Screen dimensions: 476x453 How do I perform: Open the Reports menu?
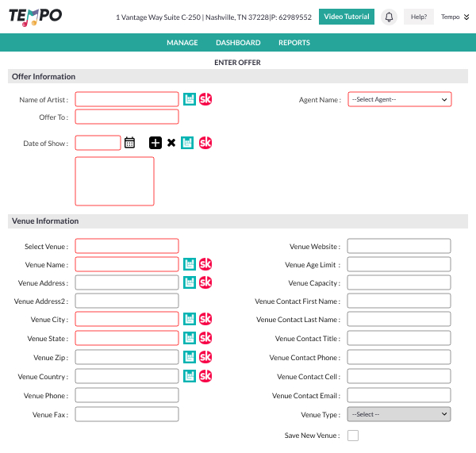tap(294, 43)
